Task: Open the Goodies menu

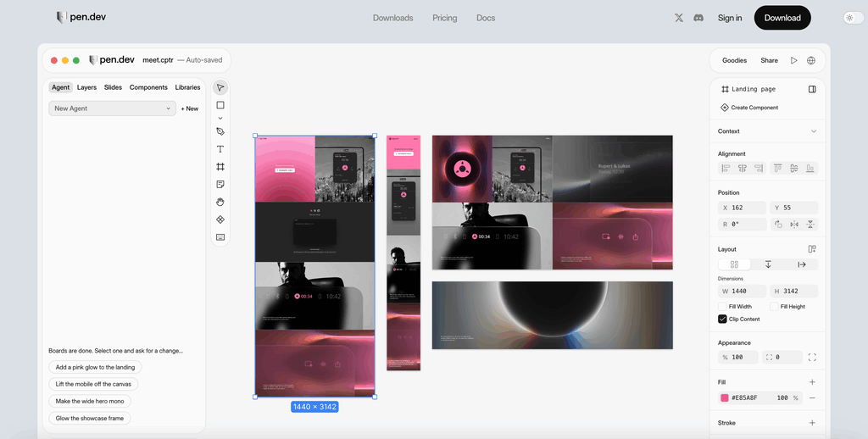Action: [735, 60]
